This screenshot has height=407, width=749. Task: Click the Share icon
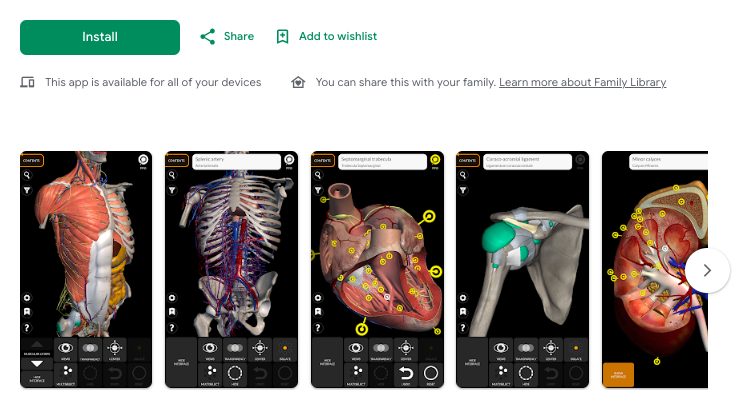[207, 37]
